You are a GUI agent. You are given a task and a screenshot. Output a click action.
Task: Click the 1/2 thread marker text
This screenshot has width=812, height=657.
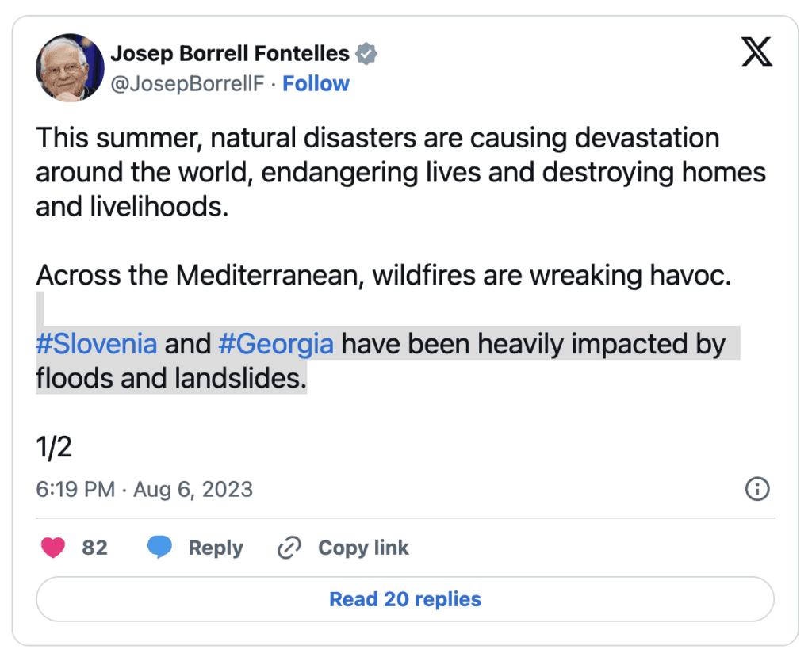coord(54,448)
